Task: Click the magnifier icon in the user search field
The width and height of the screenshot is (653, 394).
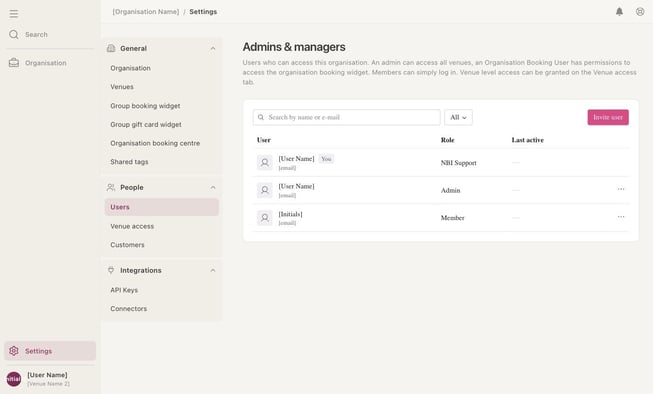Action: click(x=261, y=117)
